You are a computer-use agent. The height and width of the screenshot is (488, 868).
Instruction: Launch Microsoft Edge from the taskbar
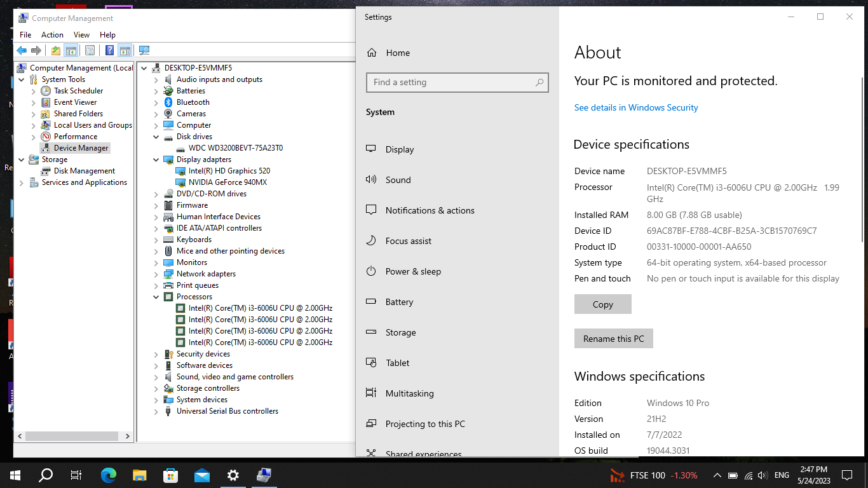coord(109,475)
